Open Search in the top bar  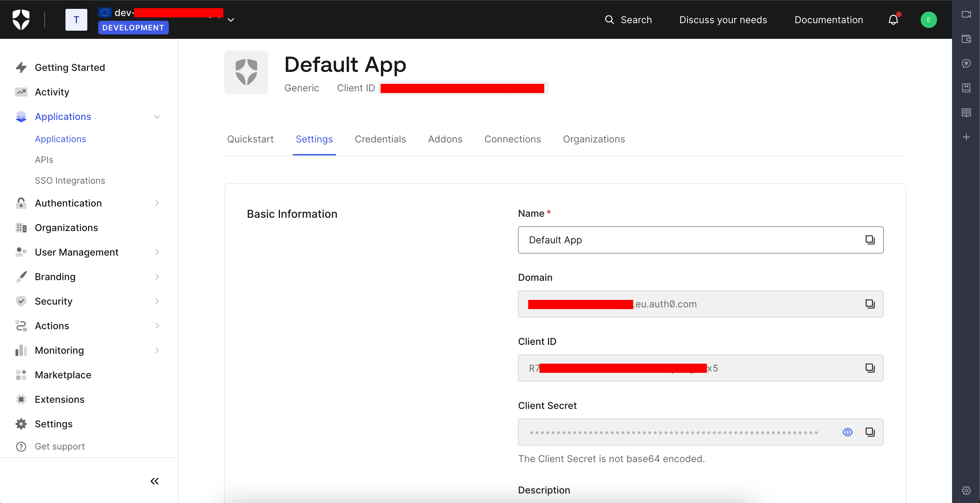628,20
